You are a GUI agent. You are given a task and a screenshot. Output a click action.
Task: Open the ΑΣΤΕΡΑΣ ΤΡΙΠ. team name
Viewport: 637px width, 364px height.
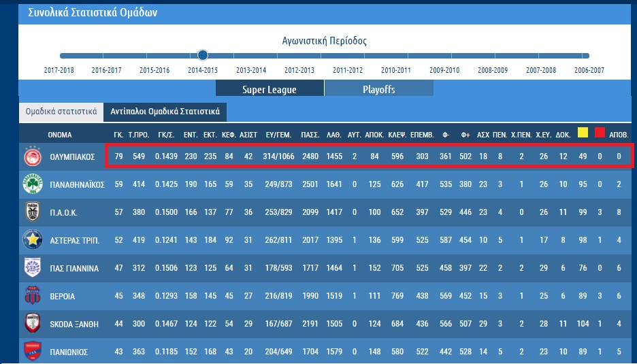(75, 241)
